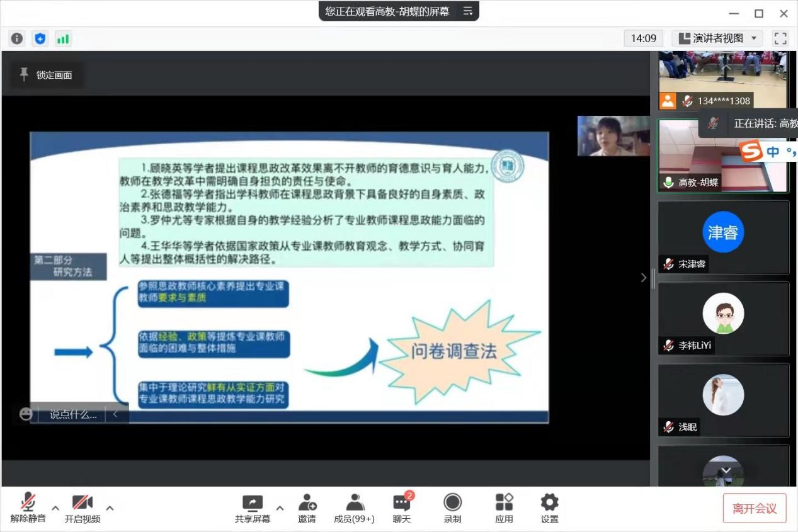
Task: Unmute the microphone (解除静音)
Action: (28, 508)
